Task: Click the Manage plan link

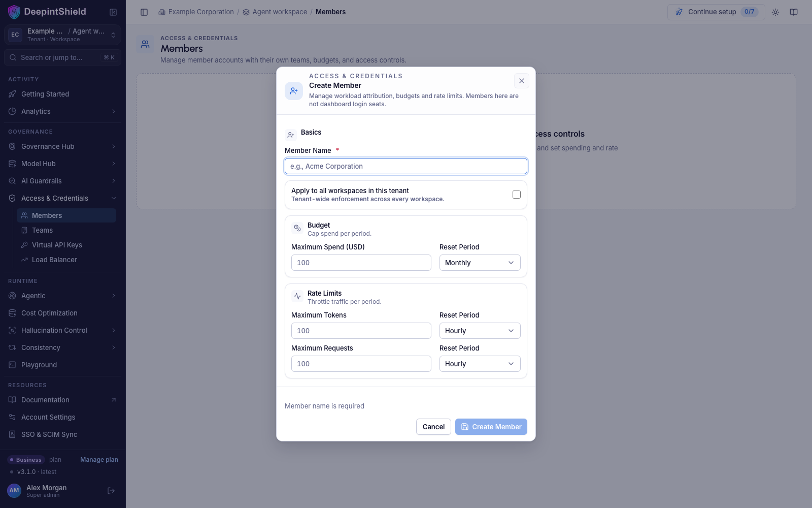Action: click(x=99, y=460)
